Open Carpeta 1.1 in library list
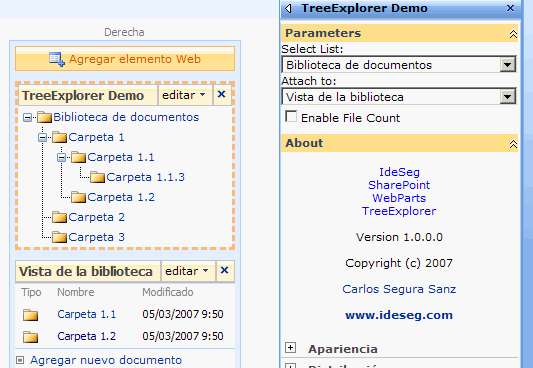This screenshot has width=533, height=368. (87, 314)
